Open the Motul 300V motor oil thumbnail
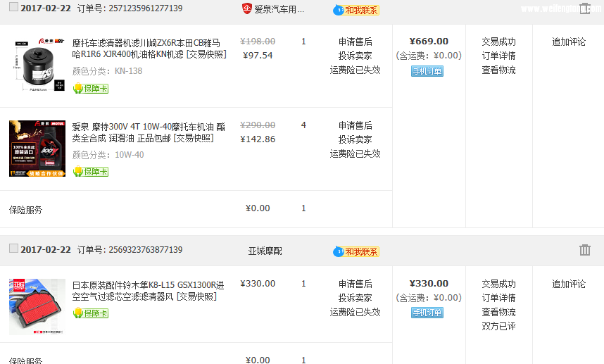The height and width of the screenshot is (364, 604). (x=37, y=149)
